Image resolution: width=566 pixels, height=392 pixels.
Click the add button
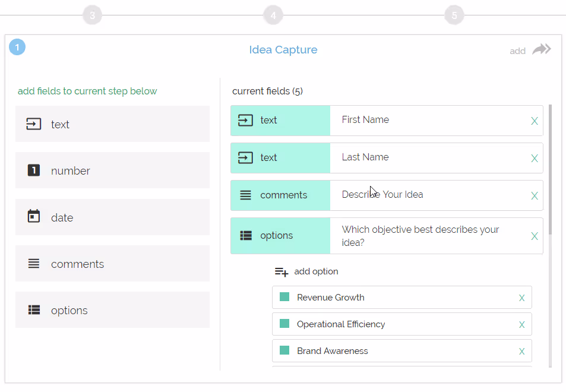(516, 50)
